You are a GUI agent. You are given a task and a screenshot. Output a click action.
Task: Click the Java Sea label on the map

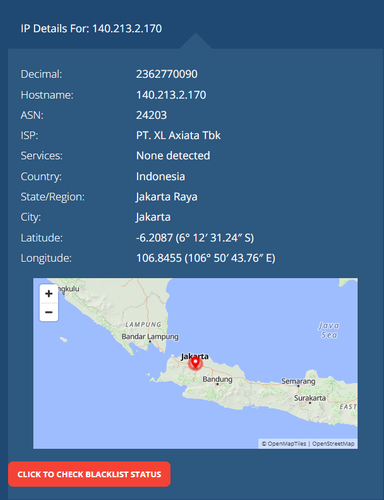pos(329,330)
